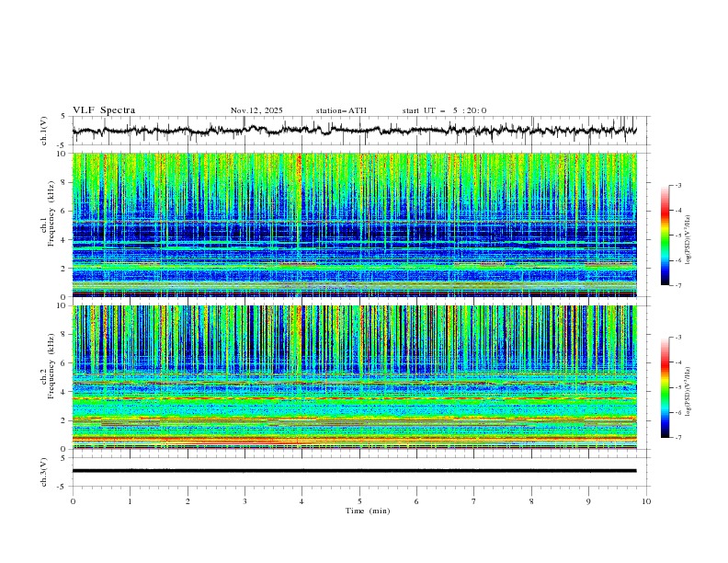
Task: Click the ch.3 black voltage trace
Action: [x=354, y=471]
